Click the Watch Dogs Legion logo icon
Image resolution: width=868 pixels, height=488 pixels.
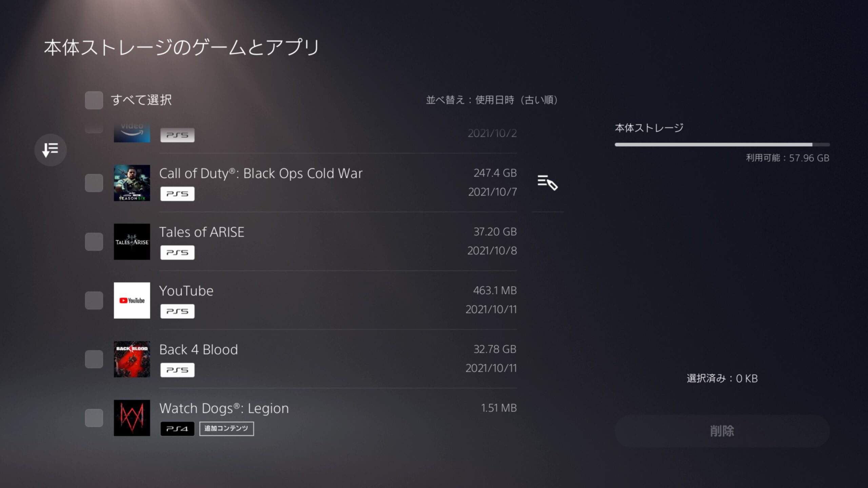pos(132,418)
